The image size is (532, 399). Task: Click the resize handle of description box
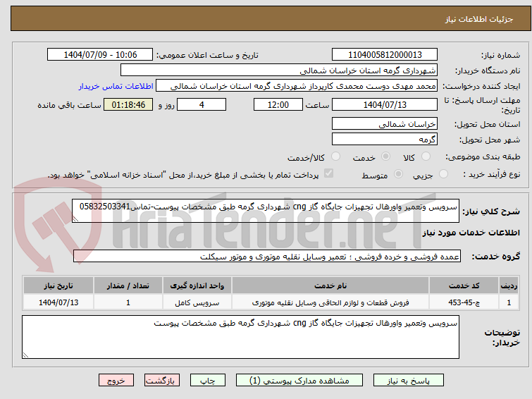click(75, 219)
